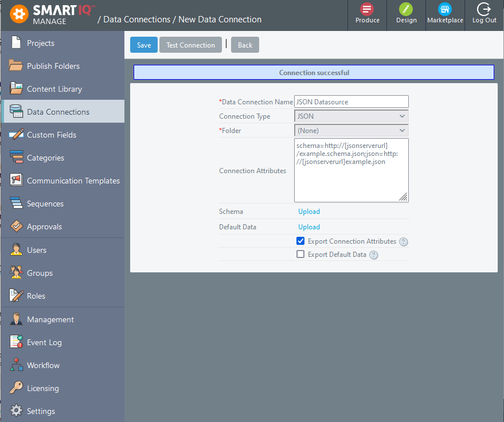
Task: Open Content Library section
Action: 54,89
